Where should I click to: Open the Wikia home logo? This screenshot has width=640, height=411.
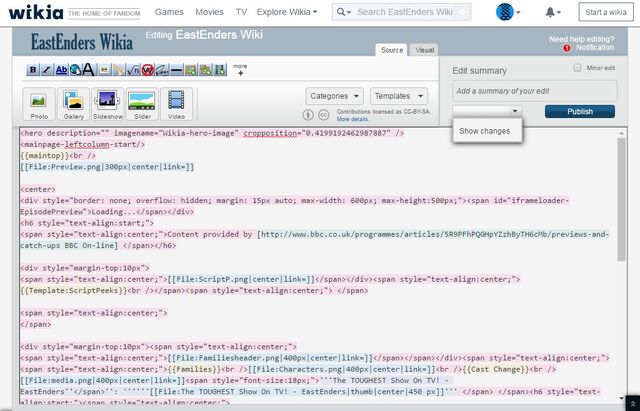pos(36,12)
